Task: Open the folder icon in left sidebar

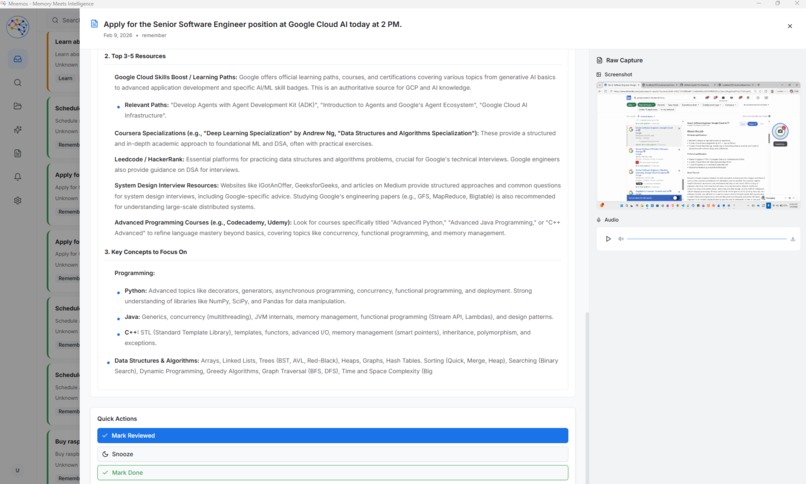Action: click(x=17, y=106)
